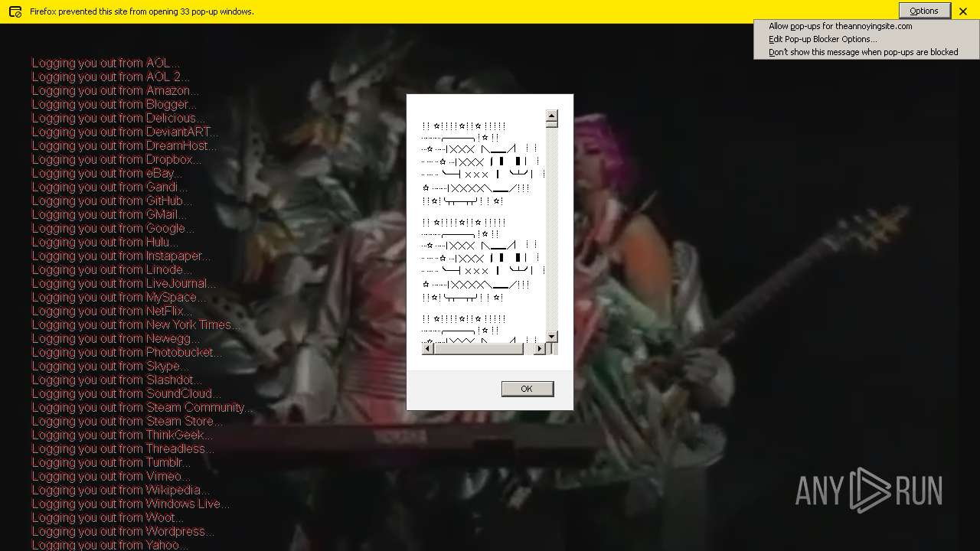The width and height of the screenshot is (980, 551).
Task: Click the 'Logging you out from Steam Store...' line
Action: [x=127, y=421]
